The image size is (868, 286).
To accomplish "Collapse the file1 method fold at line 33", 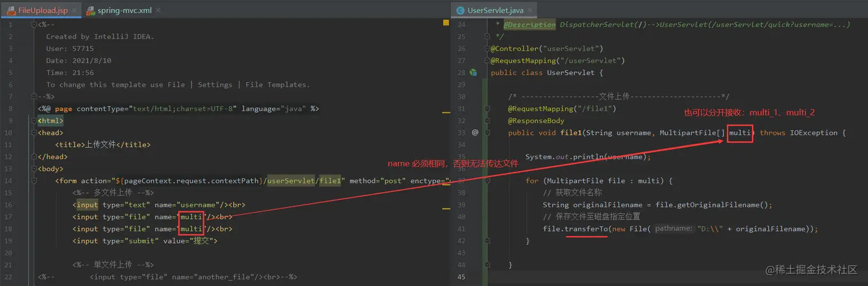I will coord(487,132).
